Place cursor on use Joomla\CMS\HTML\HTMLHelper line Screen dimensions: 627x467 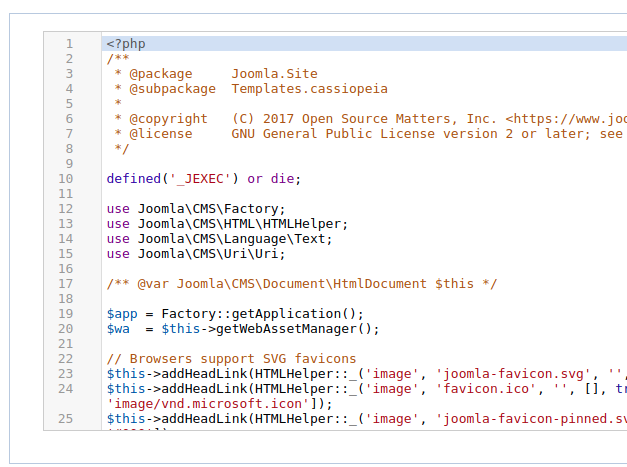227,224
